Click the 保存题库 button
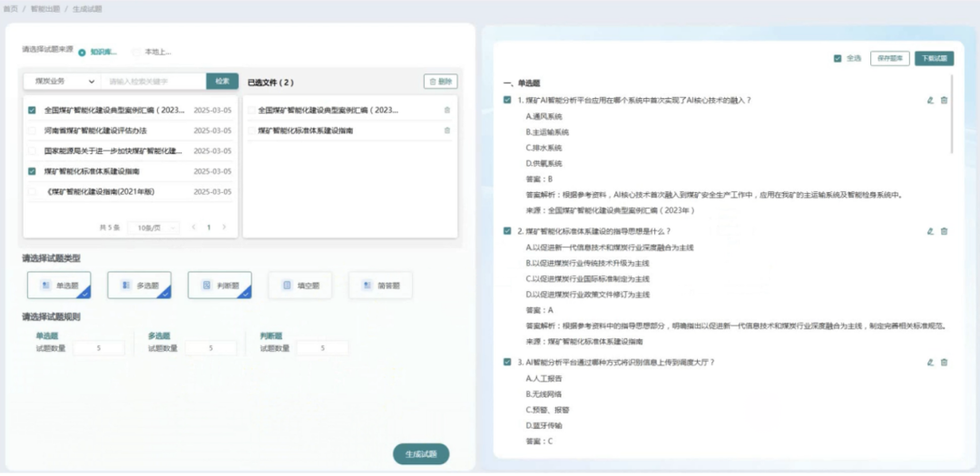Screen dimensions: 980x476 coord(889,58)
